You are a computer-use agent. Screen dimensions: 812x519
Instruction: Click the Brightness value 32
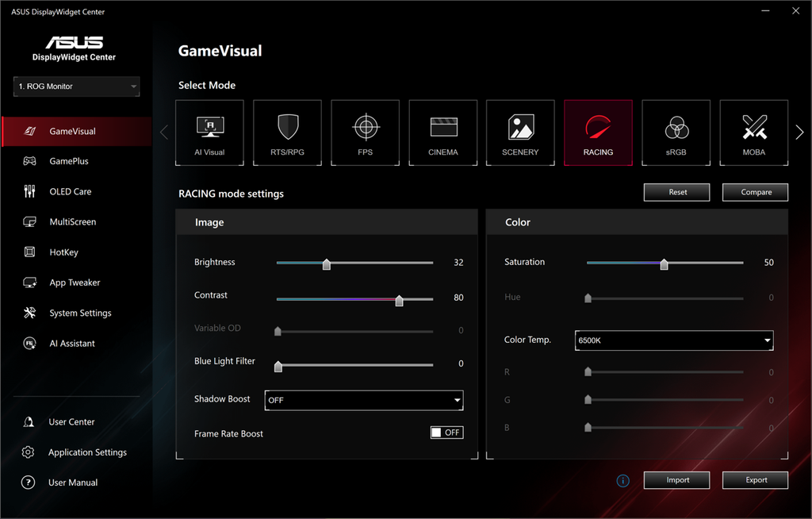pyautogui.click(x=458, y=263)
